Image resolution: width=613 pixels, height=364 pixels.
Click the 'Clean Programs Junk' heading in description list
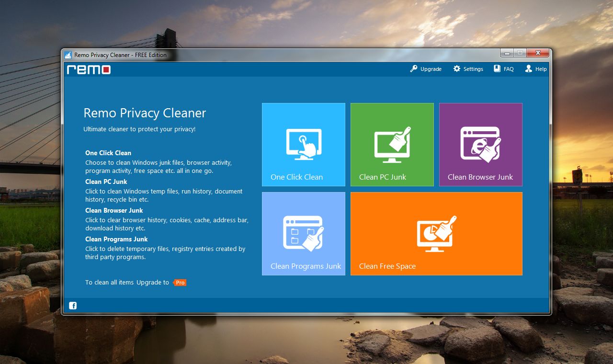coord(116,239)
